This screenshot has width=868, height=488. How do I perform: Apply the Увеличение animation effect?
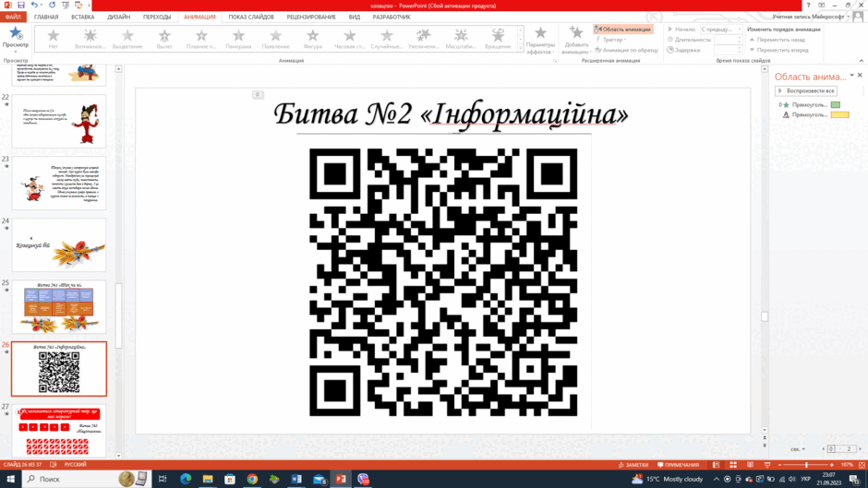pyautogui.click(x=424, y=40)
